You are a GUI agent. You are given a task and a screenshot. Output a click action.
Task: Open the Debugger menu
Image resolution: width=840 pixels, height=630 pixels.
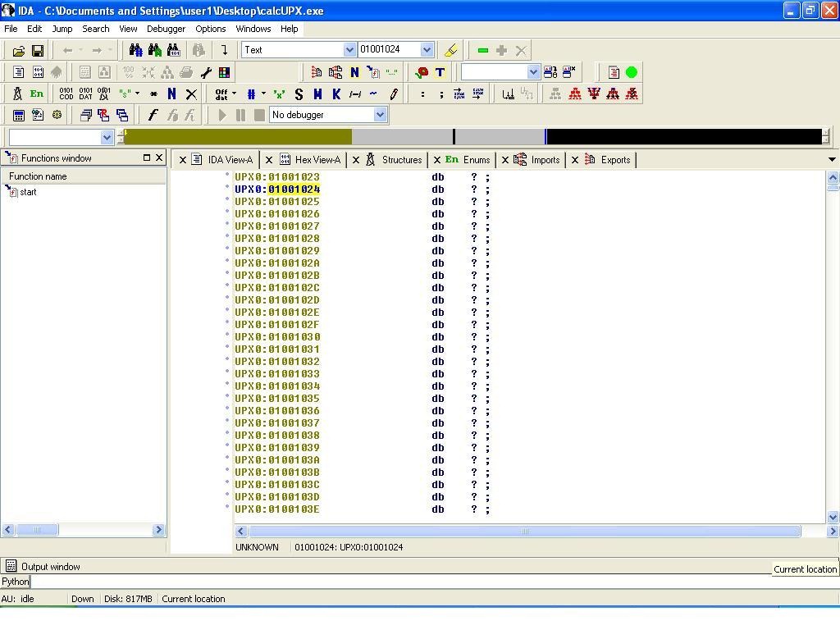pos(166,29)
